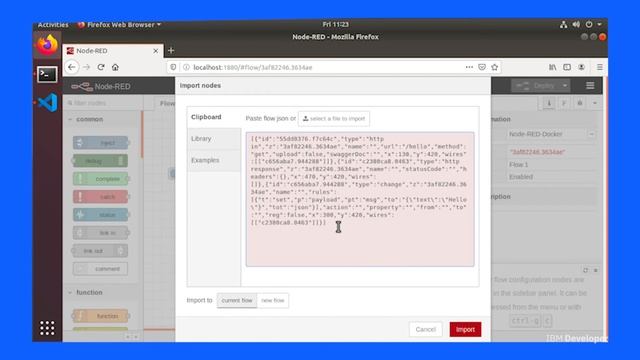Open Visual Studio Code from dock
The image size is (640, 360).
coord(47,102)
